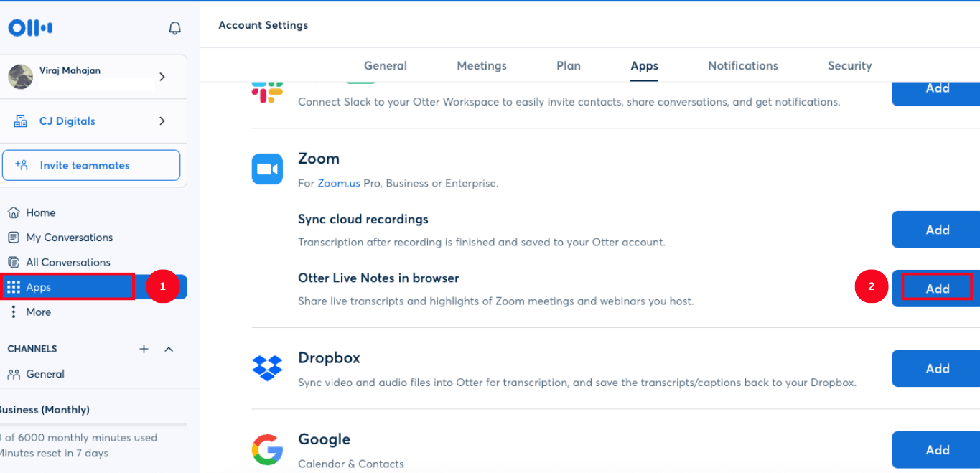Click the Dropbox logo icon
This screenshot has width=980, height=473.
267,368
